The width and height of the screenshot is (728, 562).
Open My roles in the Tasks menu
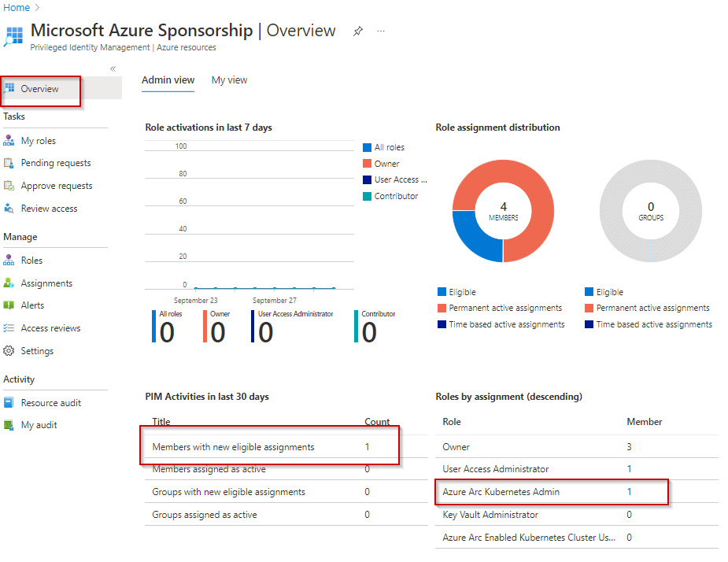(x=38, y=140)
